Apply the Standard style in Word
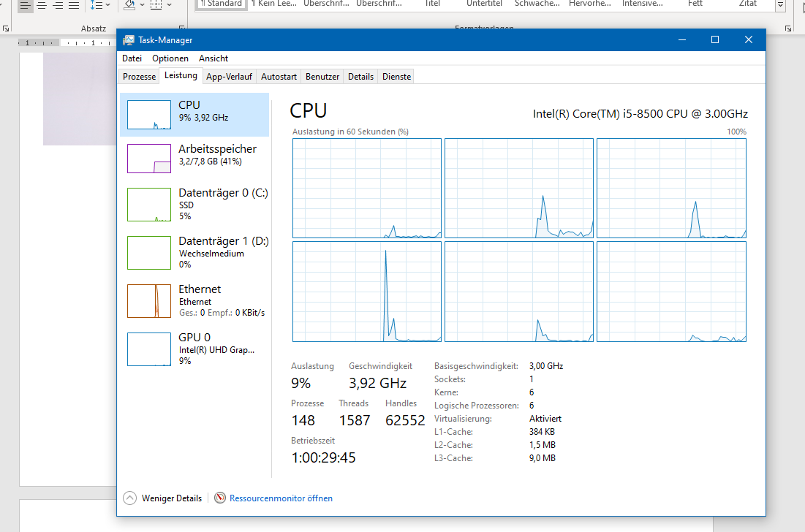 (x=222, y=4)
